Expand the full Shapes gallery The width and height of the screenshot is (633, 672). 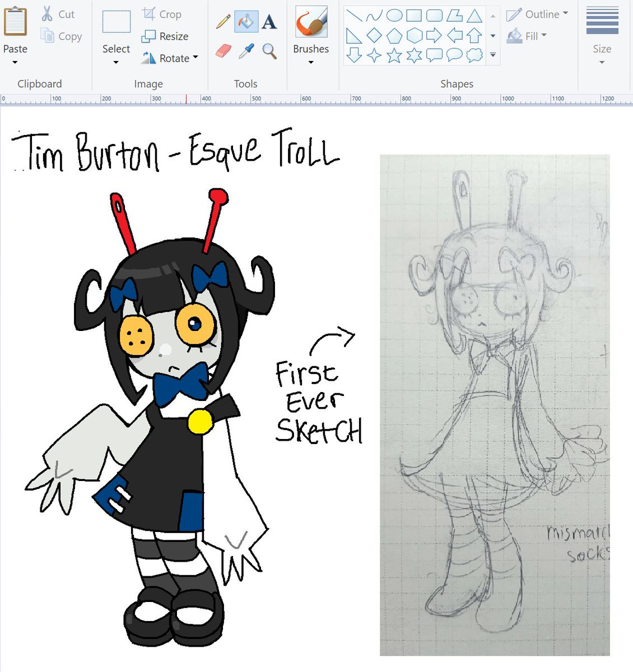point(493,55)
